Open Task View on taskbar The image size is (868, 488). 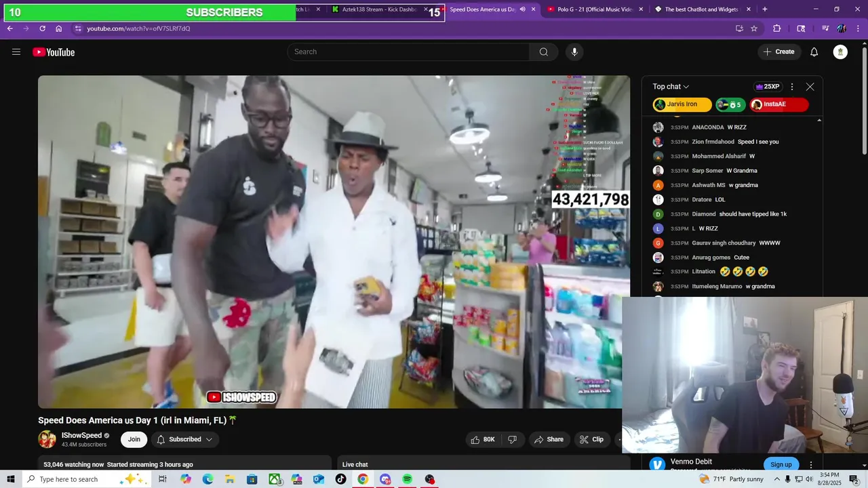pos(163,479)
